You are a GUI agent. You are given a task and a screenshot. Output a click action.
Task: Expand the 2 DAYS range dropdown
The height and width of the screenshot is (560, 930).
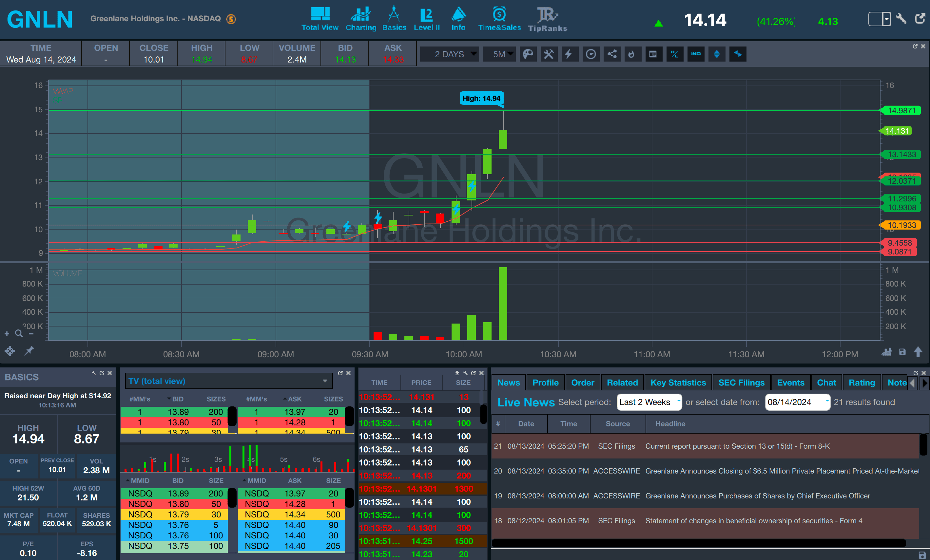[450, 54]
